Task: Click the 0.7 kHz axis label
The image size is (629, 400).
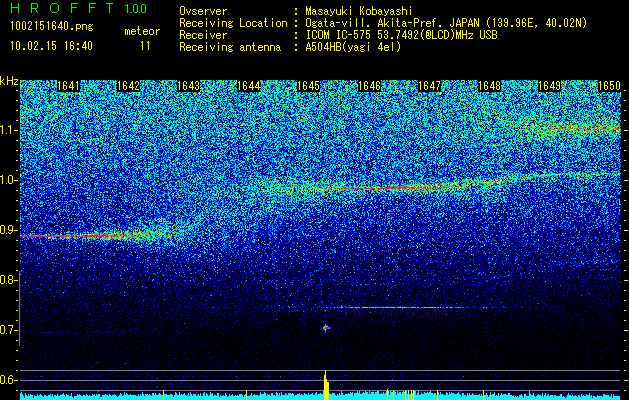Action: pyautogui.click(x=7, y=330)
